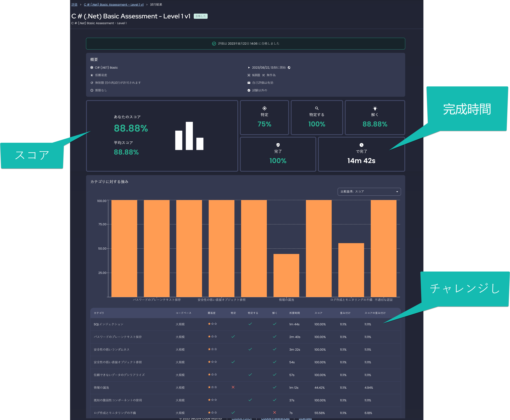This screenshot has width=510, height=420.
Task: Click the magnifier icon in the 特定する 100% card
Action: pyautogui.click(x=317, y=108)
